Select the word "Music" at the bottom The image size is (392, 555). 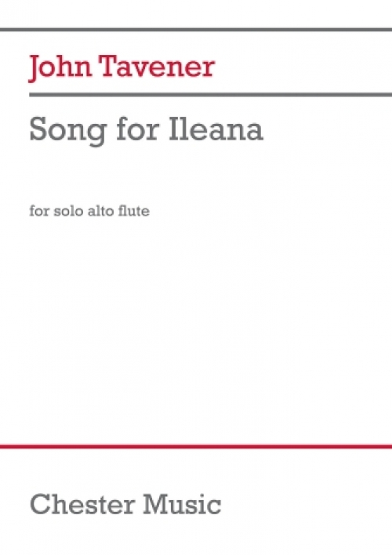(x=182, y=504)
